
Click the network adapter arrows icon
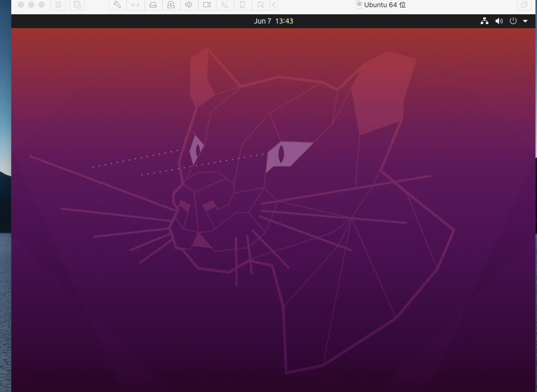click(135, 5)
